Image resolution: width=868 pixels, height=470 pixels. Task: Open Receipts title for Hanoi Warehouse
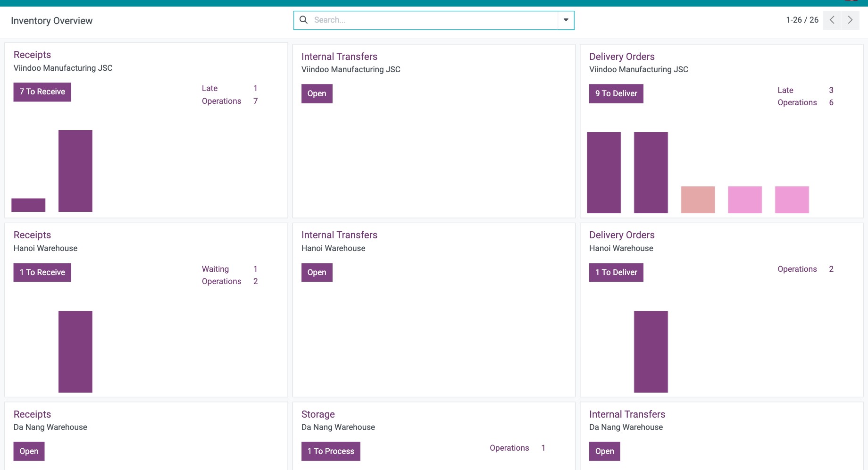click(x=32, y=235)
